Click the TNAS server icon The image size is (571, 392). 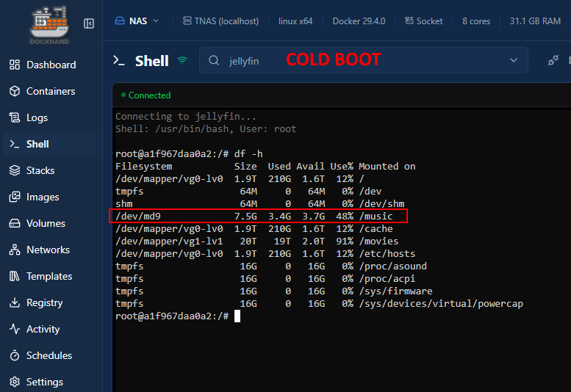click(x=187, y=21)
